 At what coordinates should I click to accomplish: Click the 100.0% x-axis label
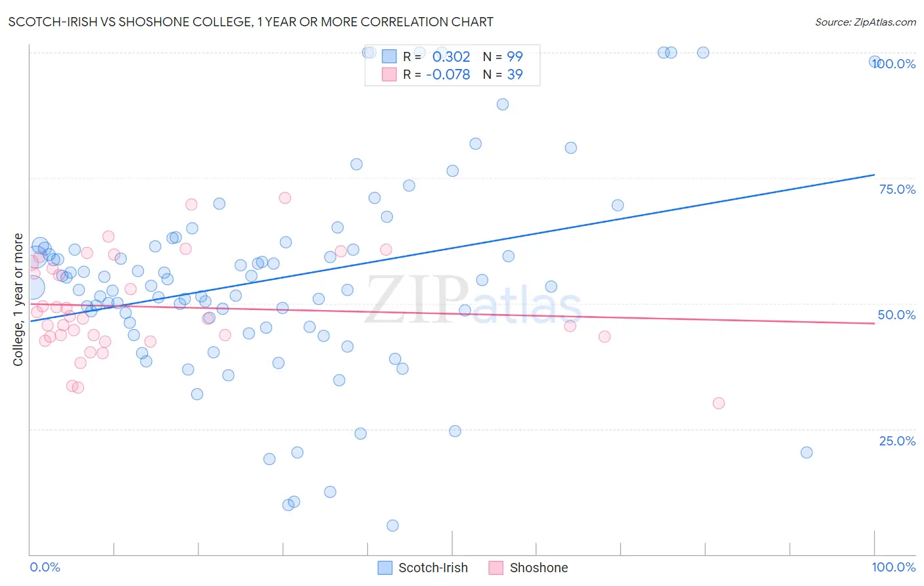(x=894, y=567)
